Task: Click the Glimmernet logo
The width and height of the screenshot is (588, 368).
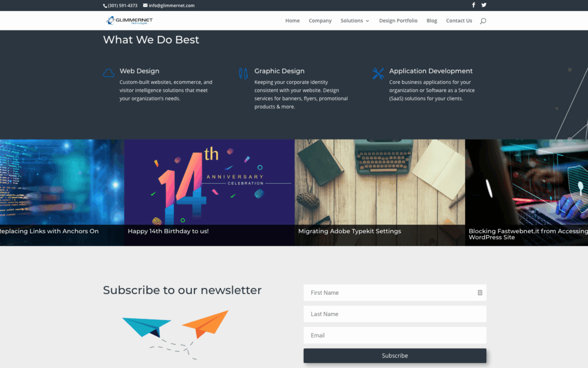Action: pos(130,21)
